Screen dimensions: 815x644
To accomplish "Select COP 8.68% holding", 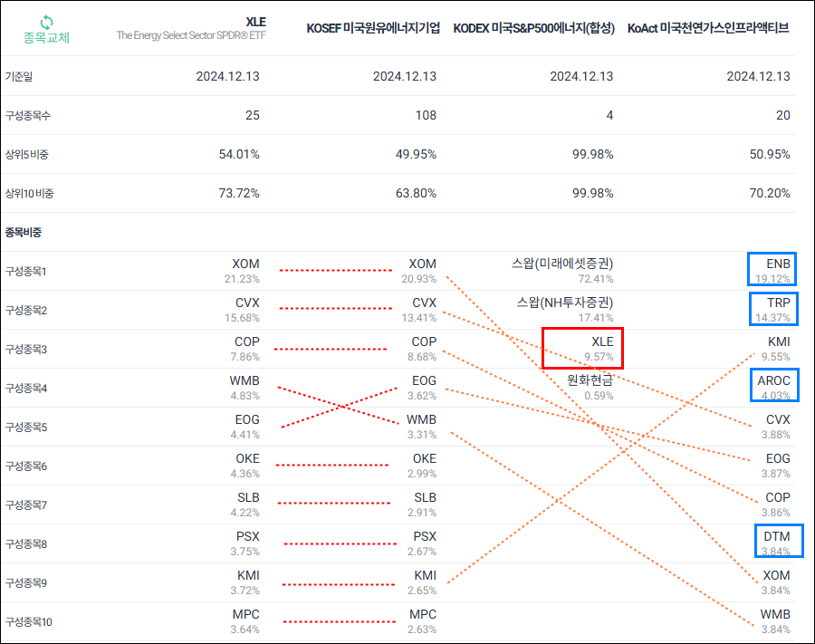I will coord(422,349).
